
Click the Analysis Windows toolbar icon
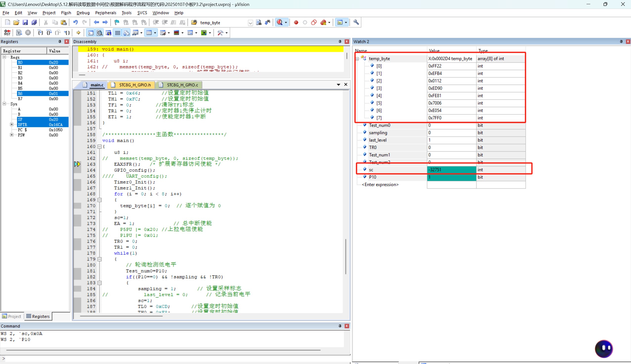(x=177, y=33)
